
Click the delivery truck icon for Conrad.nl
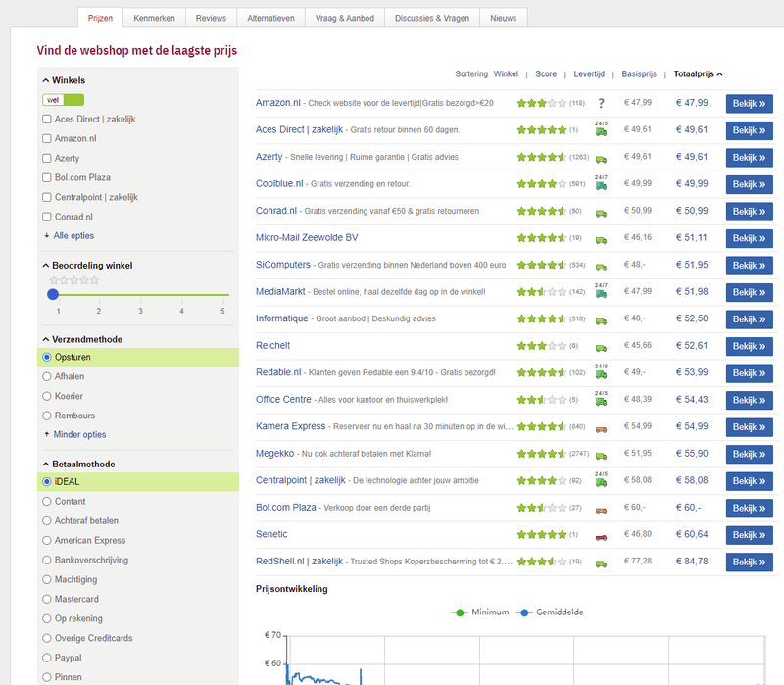point(601,214)
